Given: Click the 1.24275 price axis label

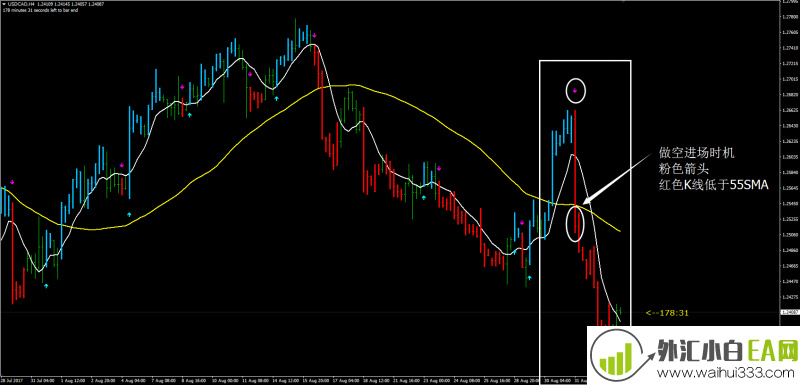Looking at the screenshot, I should pyautogui.click(x=790, y=297).
